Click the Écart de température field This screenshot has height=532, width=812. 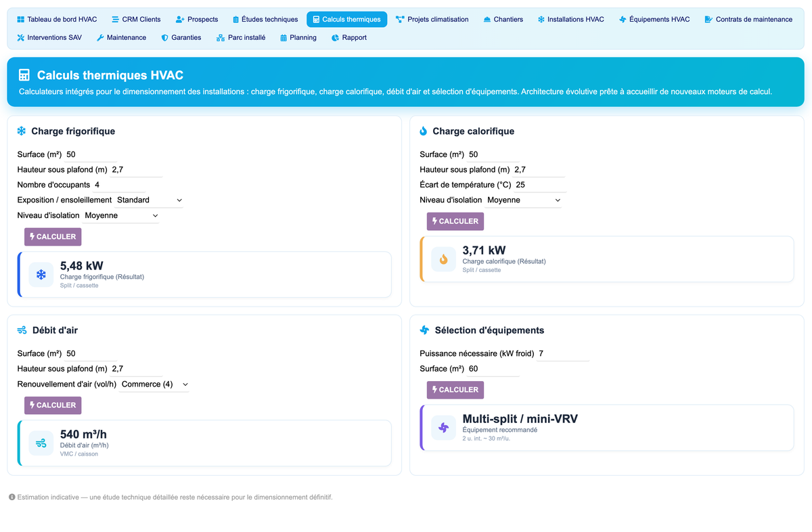point(539,185)
